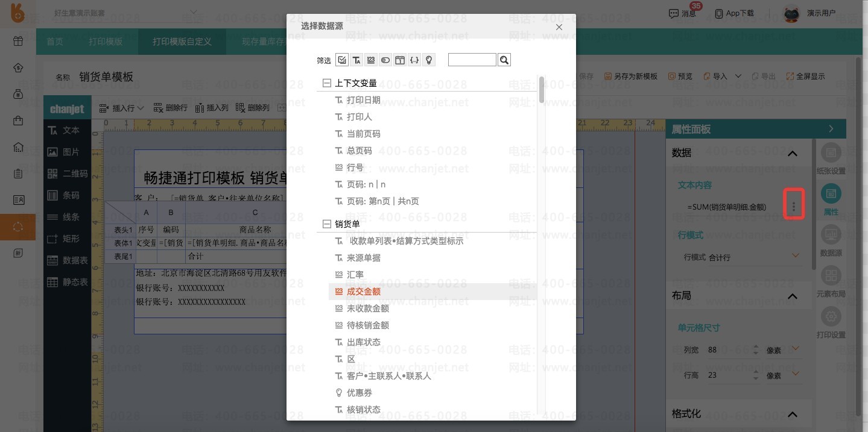Click 预览 preview button
This screenshot has width=868, height=432.
coord(680,77)
